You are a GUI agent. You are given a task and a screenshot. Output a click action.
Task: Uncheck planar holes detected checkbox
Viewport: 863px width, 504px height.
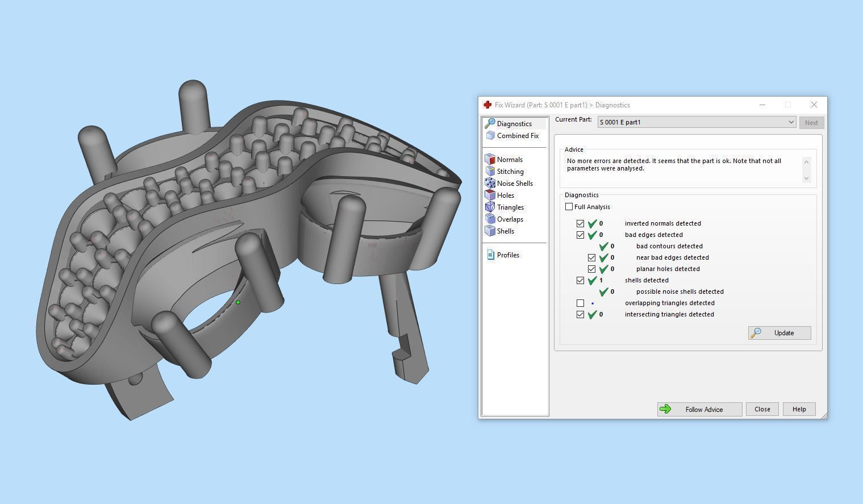tap(591, 269)
